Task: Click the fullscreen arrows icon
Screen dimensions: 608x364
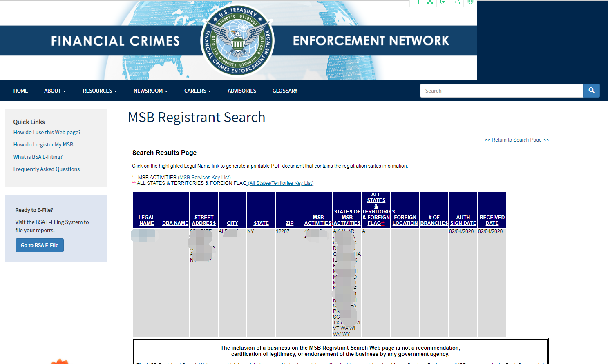Action: pos(430,2)
